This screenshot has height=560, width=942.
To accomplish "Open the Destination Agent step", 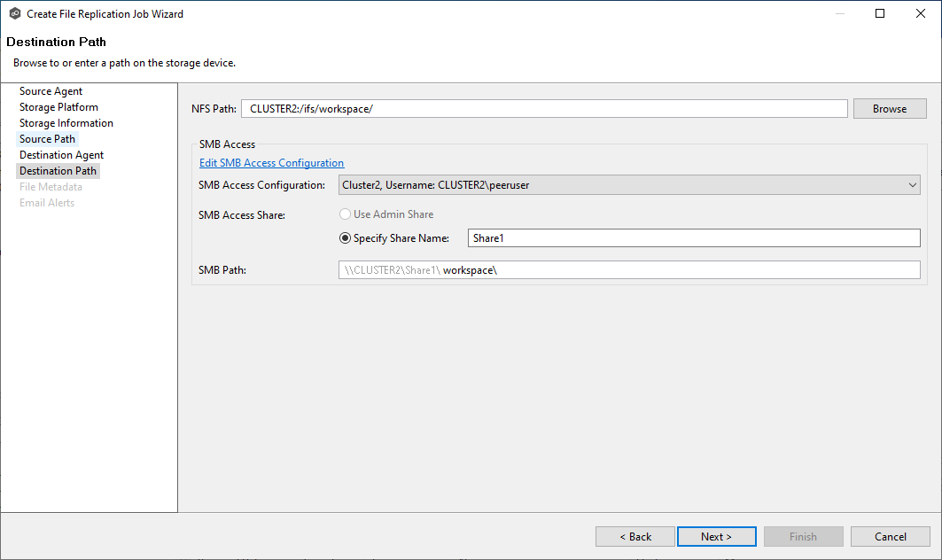I will coord(62,155).
